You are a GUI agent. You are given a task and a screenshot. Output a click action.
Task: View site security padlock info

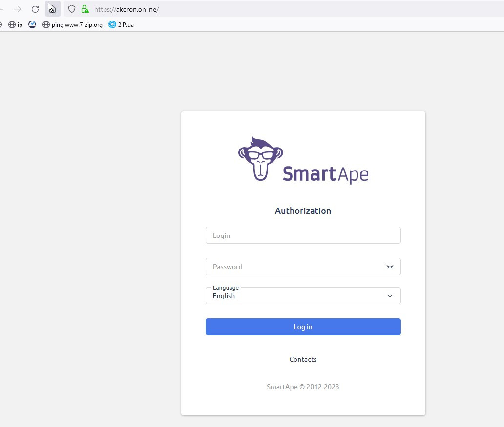[x=85, y=9]
